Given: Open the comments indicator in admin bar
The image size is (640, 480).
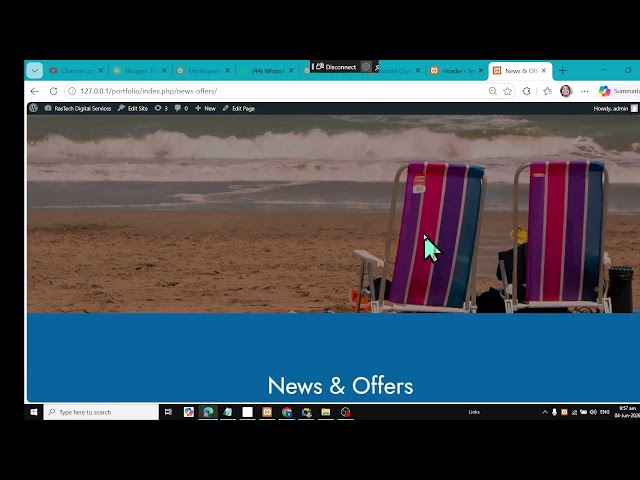Looking at the screenshot, I should [x=181, y=108].
